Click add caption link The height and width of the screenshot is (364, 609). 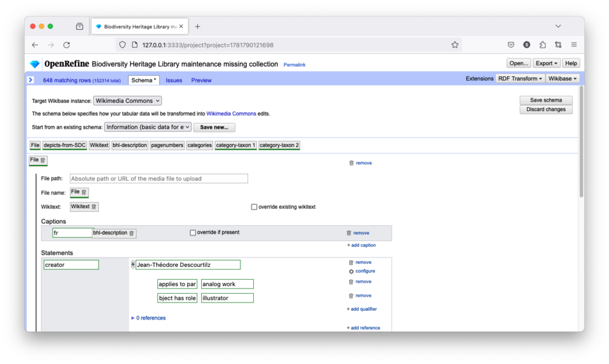(x=361, y=245)
